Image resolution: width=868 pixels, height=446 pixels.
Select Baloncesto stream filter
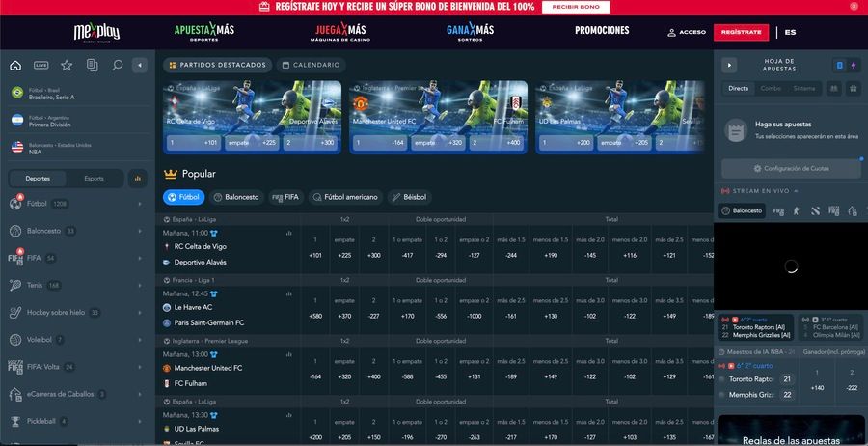pyautogui.click(x=742, y=210)
